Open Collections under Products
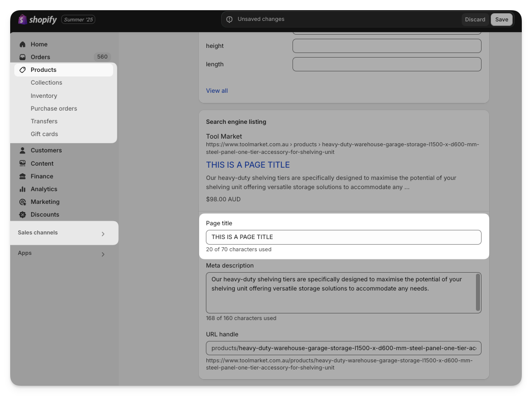 click(x=46, y=83)
